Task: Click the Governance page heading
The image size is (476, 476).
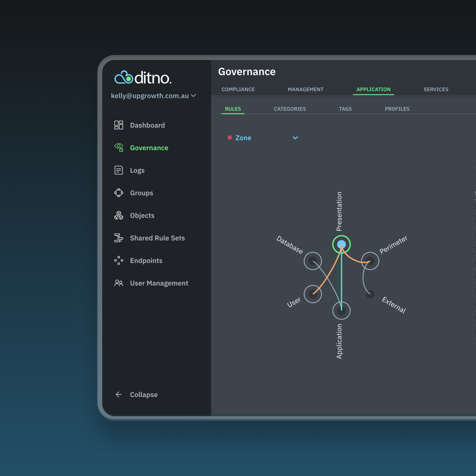Action: tap(247, 72)
